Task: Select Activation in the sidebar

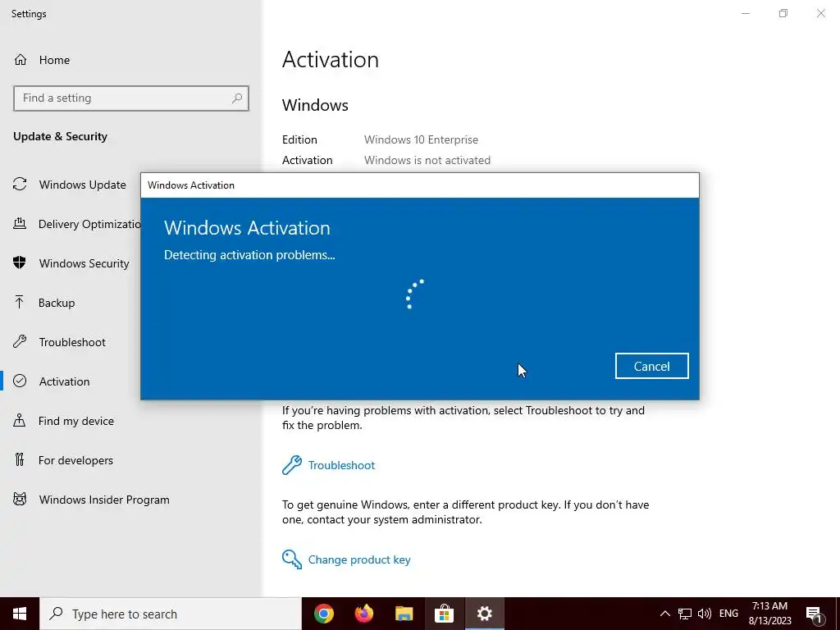Action: point(64,381)
